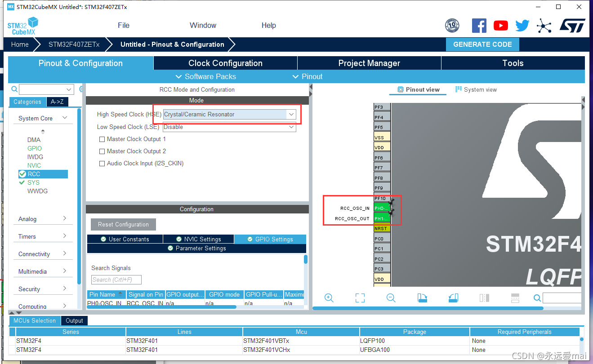Click the pin search magnifier icon
Image resolution: width=593 pixels, height=364 pixels.
537,298
